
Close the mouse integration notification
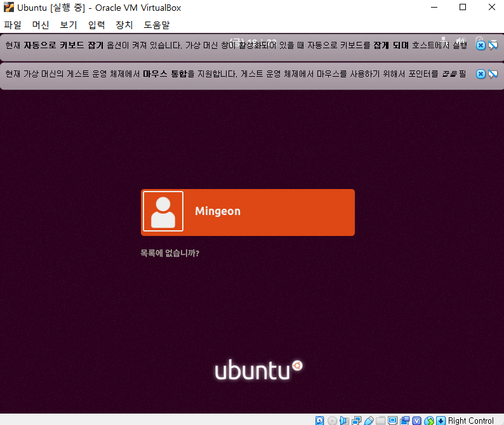[481, 74]
